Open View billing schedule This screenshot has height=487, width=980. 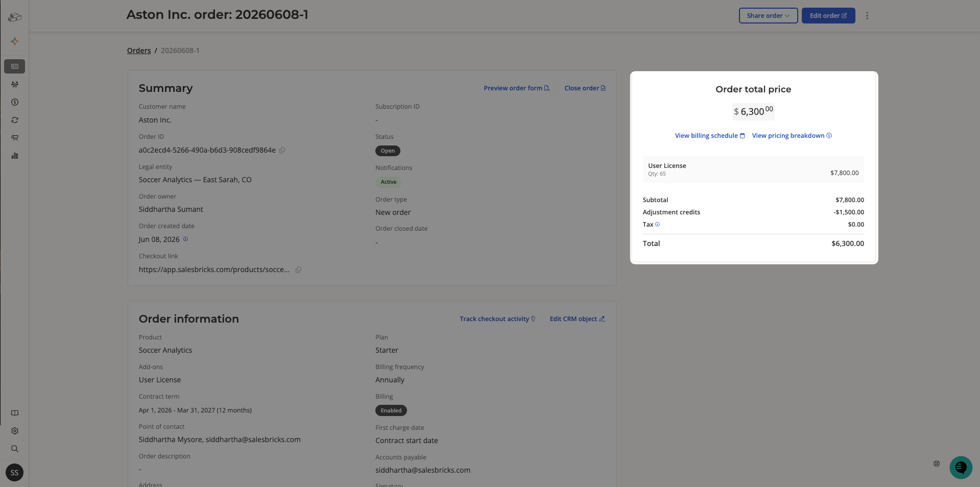(x=710, y=136)
